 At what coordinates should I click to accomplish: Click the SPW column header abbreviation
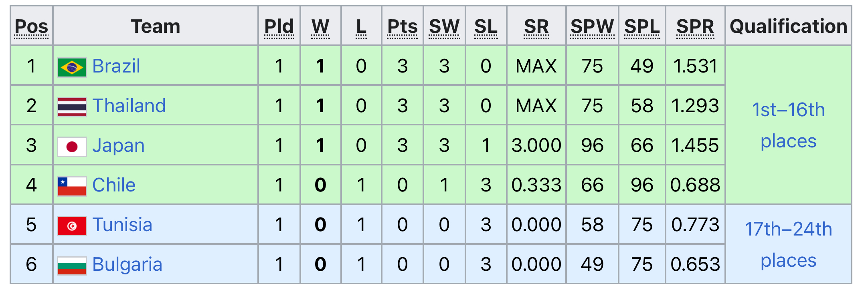592,27
